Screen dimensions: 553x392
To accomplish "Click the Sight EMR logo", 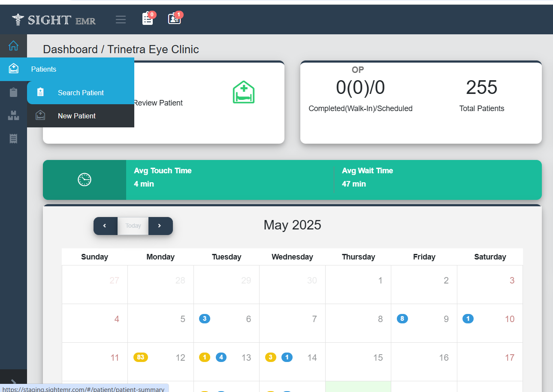I will (x=54, y=20).
